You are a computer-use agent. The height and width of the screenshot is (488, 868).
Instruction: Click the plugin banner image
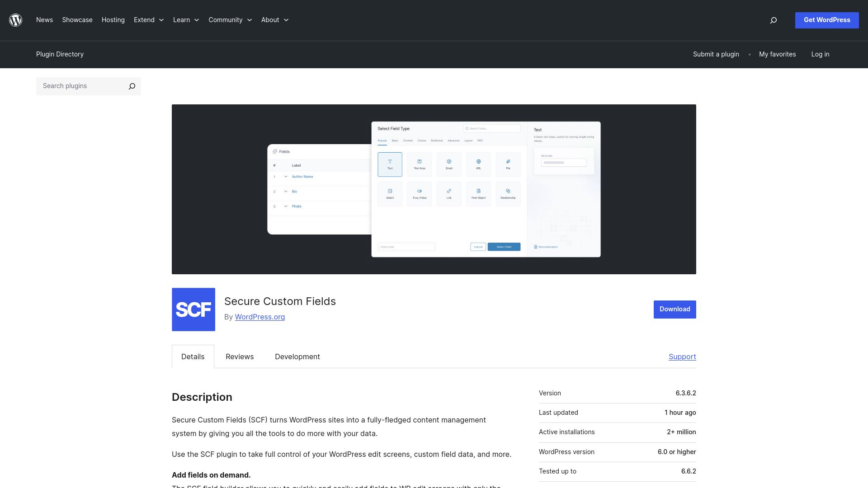pos(434,189)
